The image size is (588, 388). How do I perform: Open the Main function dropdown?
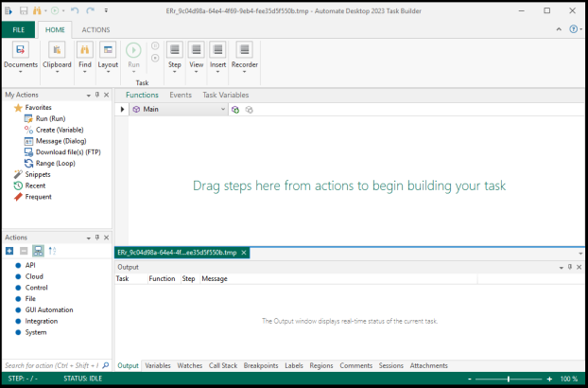click(222, 110)
